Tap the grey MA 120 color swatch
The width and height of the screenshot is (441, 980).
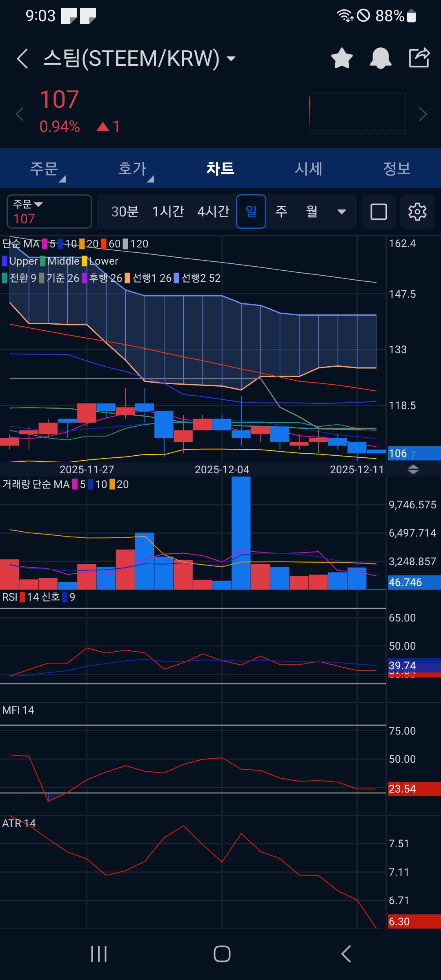pyautogui.click(x=126, y=244)
